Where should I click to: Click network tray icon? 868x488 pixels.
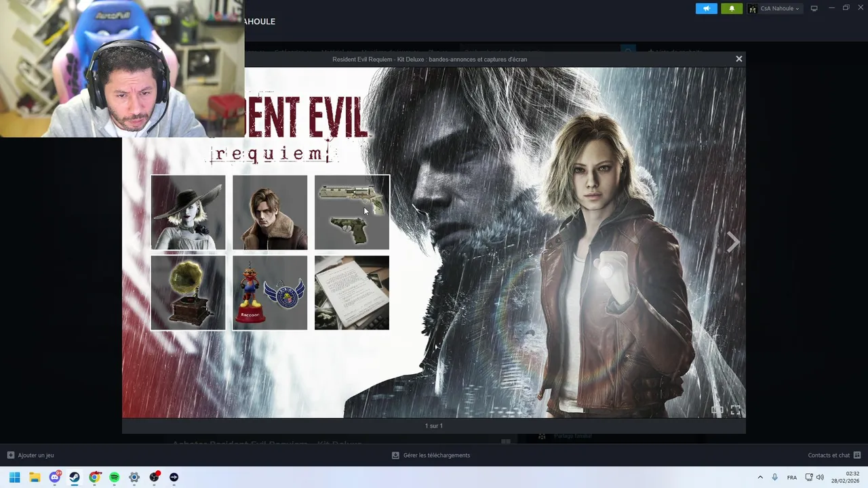[809, 477]
